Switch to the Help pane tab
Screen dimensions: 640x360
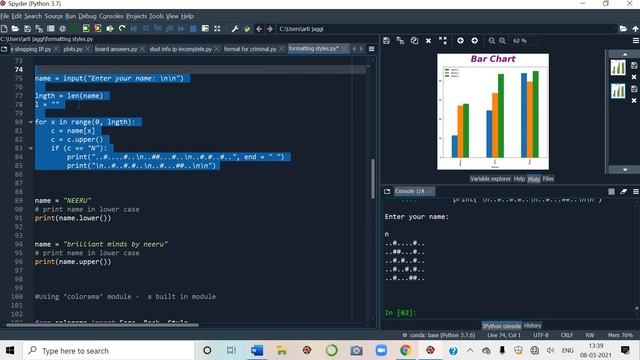click(519, 179)
